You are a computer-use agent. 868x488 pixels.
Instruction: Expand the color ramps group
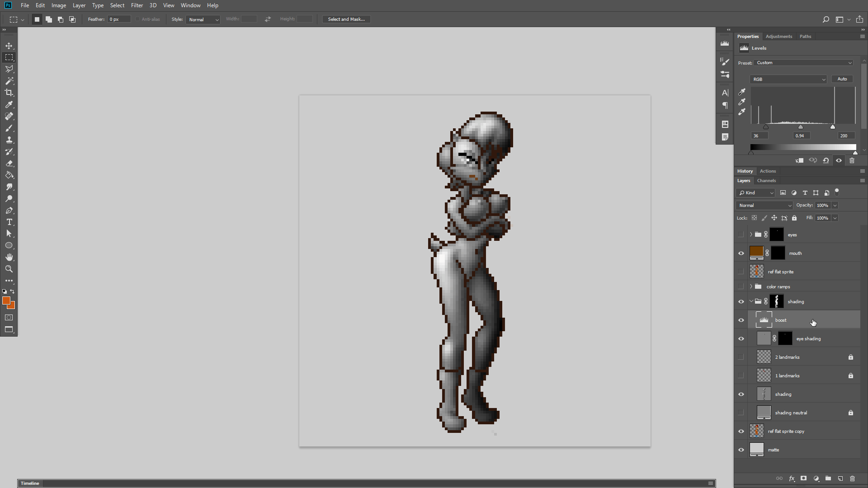751,286
